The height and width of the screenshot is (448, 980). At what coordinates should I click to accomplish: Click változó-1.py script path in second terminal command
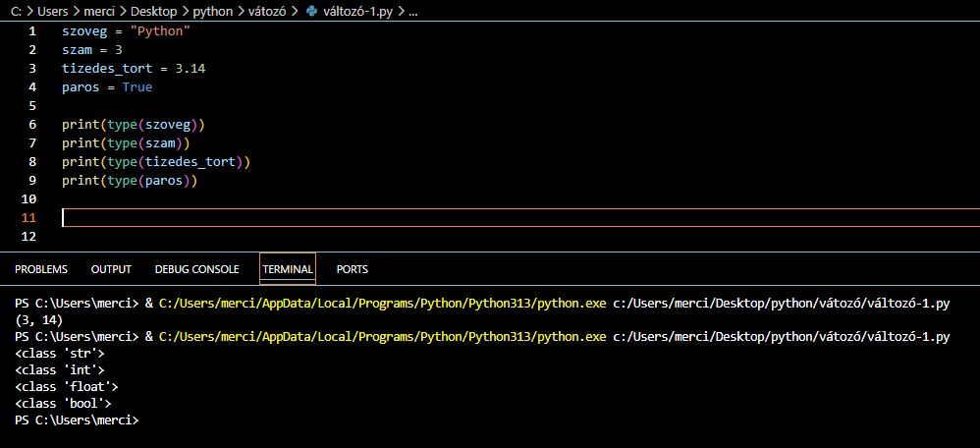point(781,337)
